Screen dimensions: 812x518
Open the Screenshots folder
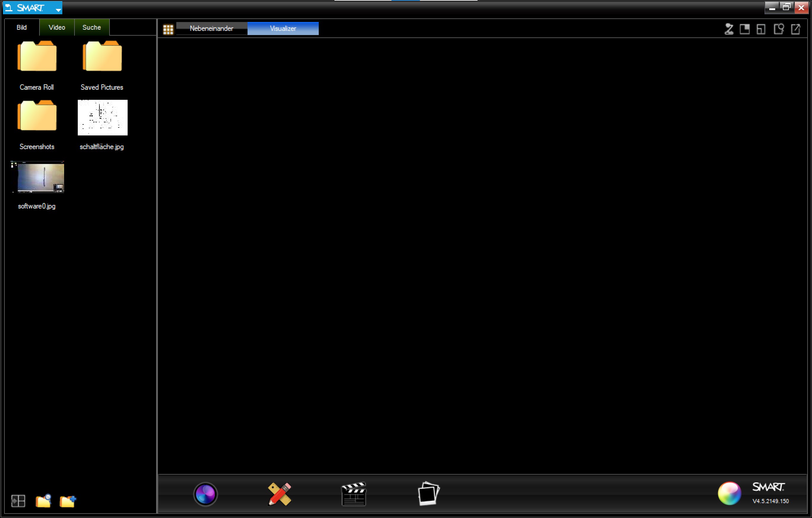click(x=37, y=116)
